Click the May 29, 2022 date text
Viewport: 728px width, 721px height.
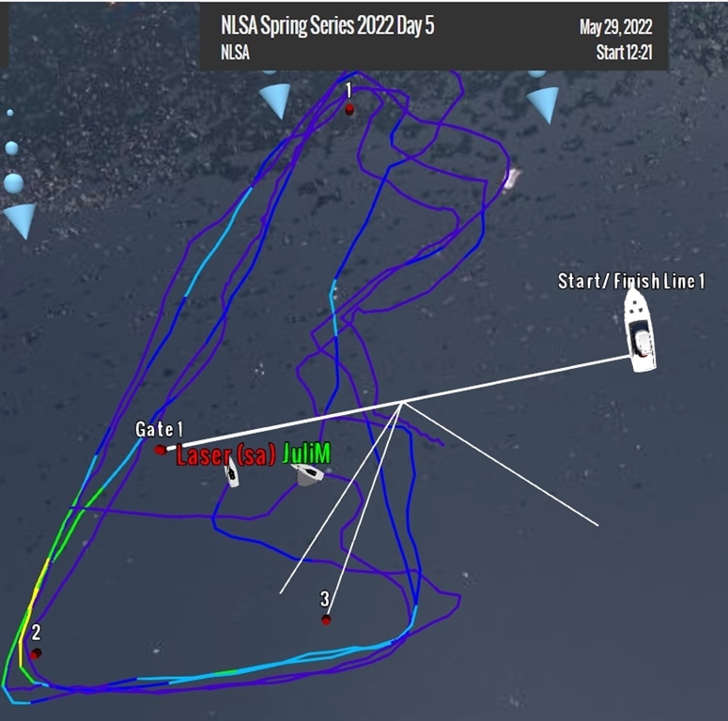pyautogui.click(x=615, y=27)
